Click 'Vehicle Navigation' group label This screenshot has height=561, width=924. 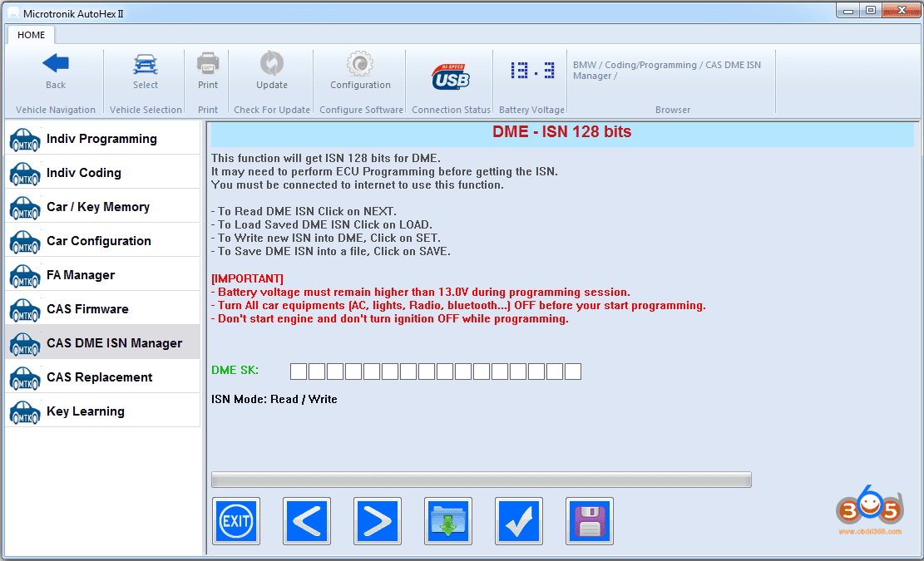[x=56, y=110]
